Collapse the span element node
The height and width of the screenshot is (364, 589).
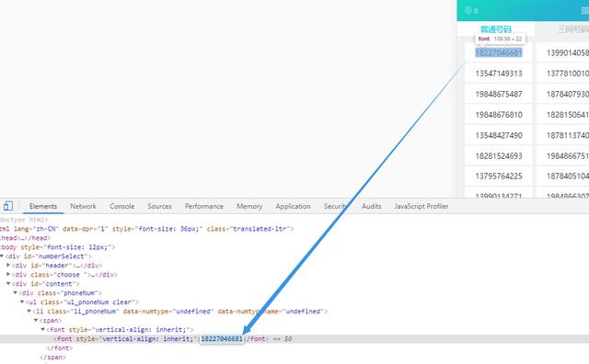pyautogui.click(x=36, y=320)
